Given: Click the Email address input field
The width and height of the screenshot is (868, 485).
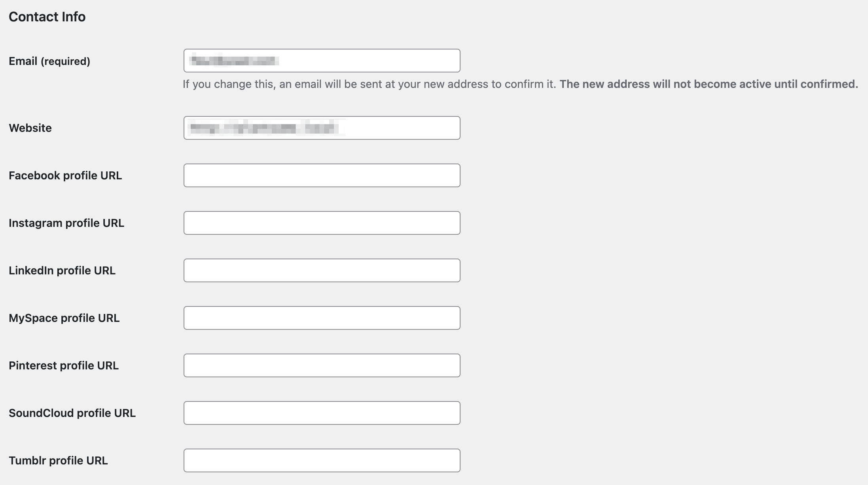Looking at the screenshot, I should tap(322, 61).
